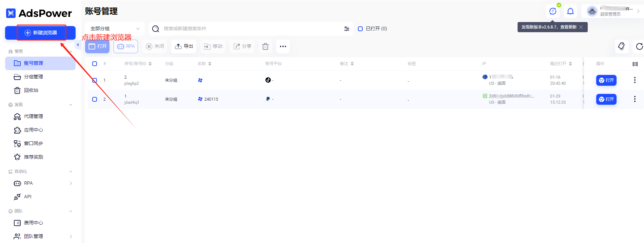Click the 新建浏览器 new browser button
This screenshot has height=243, width=644.
40,33
